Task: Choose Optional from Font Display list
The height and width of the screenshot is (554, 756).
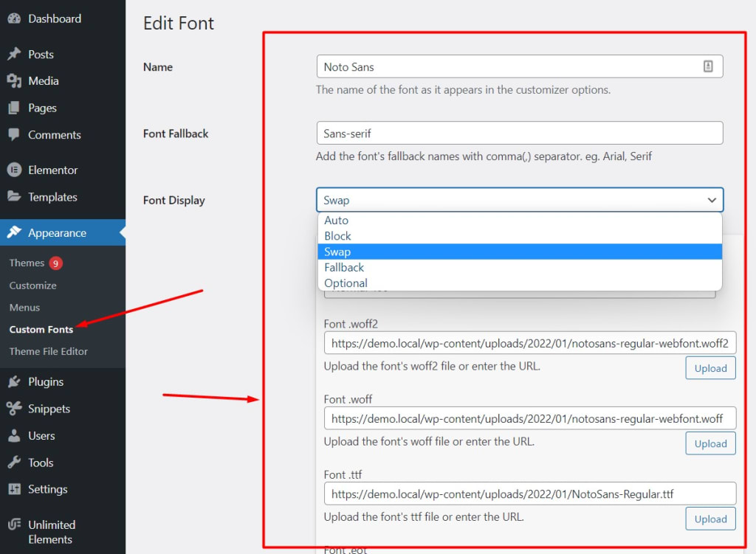Action: [520, 283]
